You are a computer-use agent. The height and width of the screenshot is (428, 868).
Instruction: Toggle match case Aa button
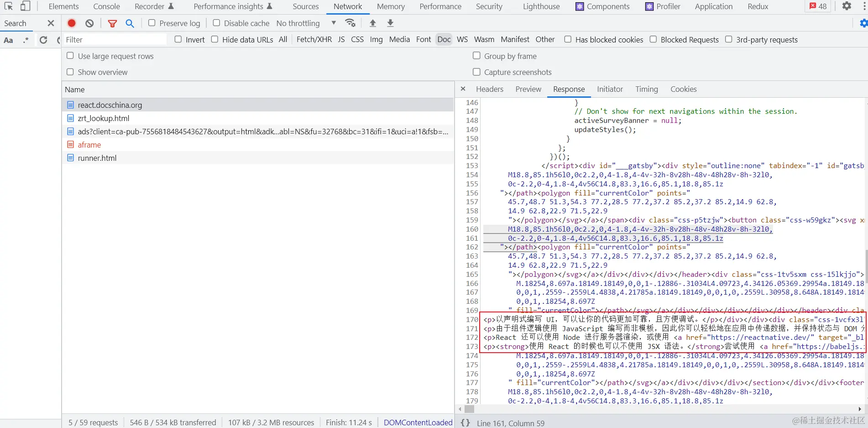8,40
